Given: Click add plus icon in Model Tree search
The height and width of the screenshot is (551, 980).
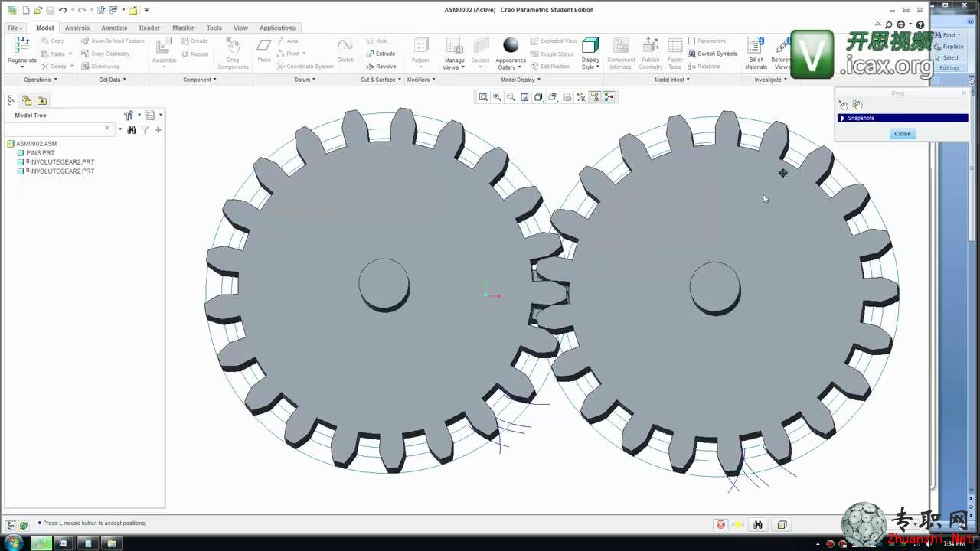Looking at the screenshot, I should [158, 130].
